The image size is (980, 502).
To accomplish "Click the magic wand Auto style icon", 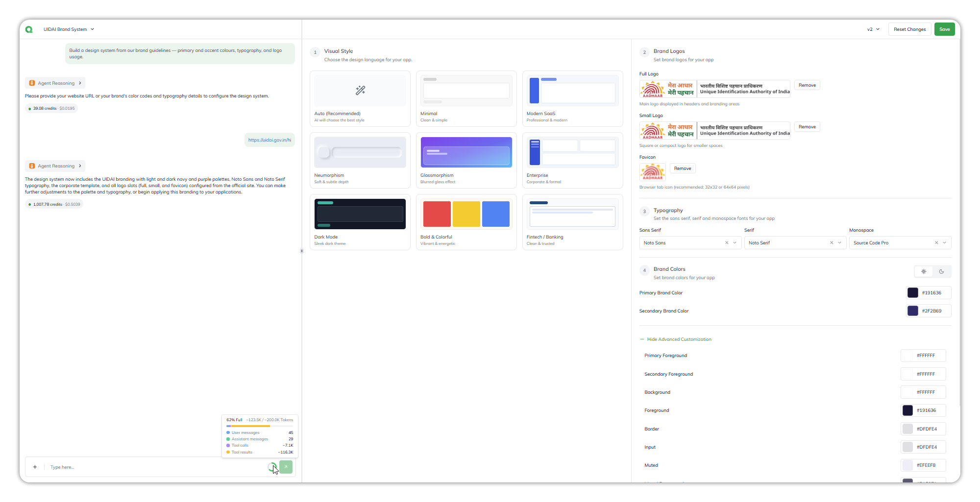I will coord(360,90).
